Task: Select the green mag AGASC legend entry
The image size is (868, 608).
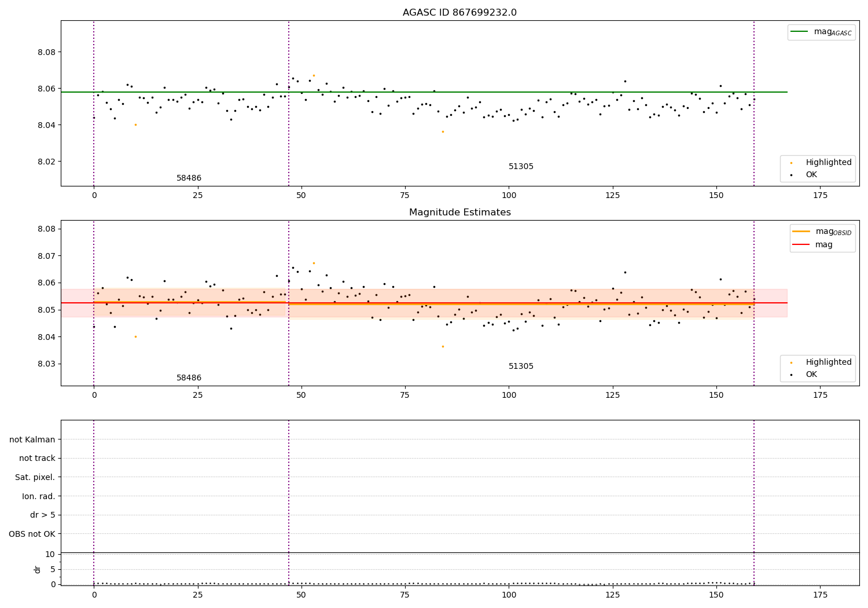Action: 821,32
